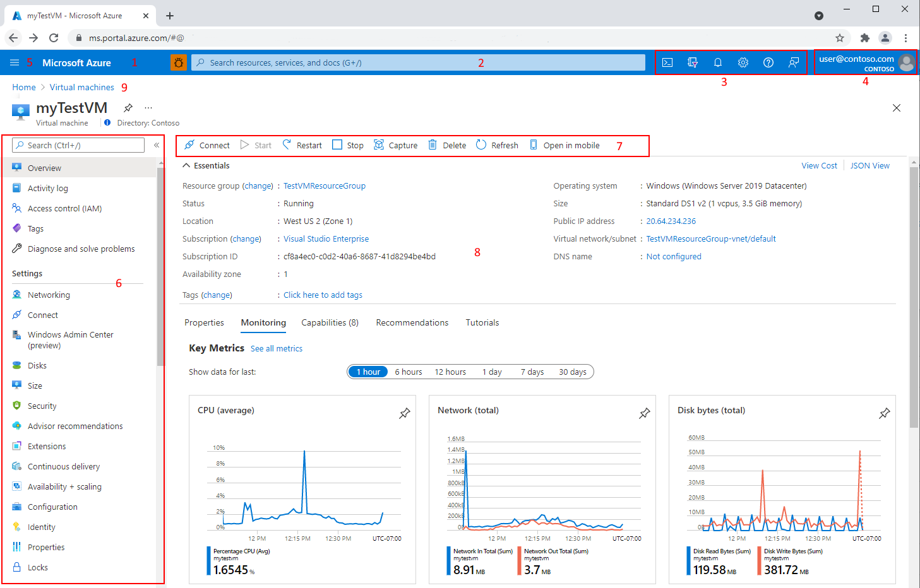Switch to the Properties tab
The width and height of the screenshot is (920, 588).
[204, 322]
